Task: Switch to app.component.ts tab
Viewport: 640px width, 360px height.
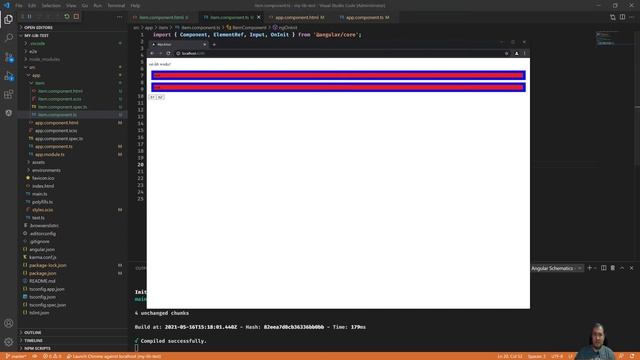Action: pyautogui.click(x=367, y=18)
